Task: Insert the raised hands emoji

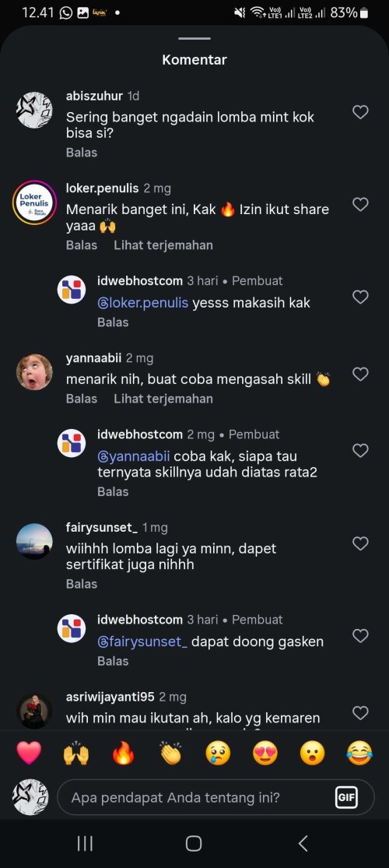Action: 75,753
